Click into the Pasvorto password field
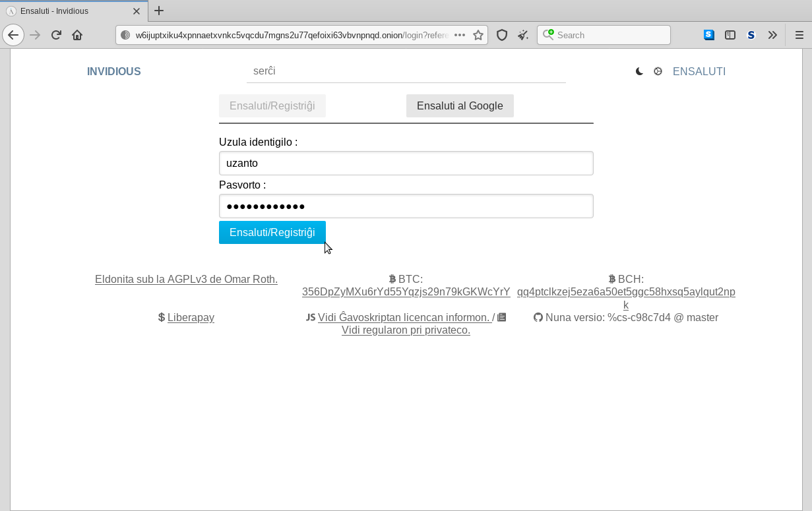Viewport: 812px width, 511px height. tap(406, 206)
